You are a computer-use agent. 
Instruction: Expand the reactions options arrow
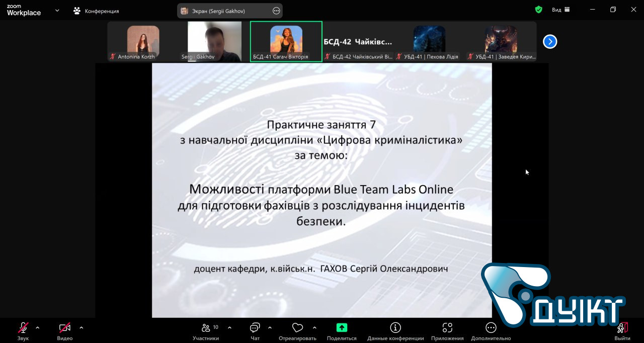315,327
